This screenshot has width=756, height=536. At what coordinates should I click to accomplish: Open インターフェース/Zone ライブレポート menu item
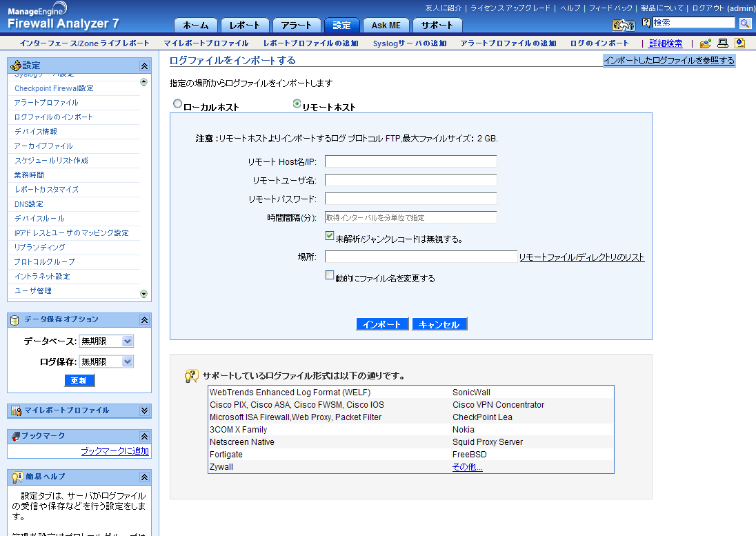(84, 43)
